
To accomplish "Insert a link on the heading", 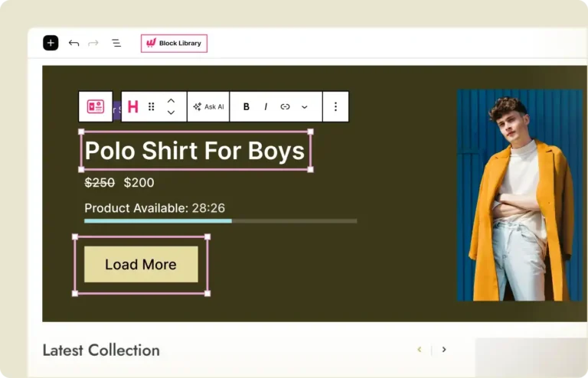I will tap(285, 107).
